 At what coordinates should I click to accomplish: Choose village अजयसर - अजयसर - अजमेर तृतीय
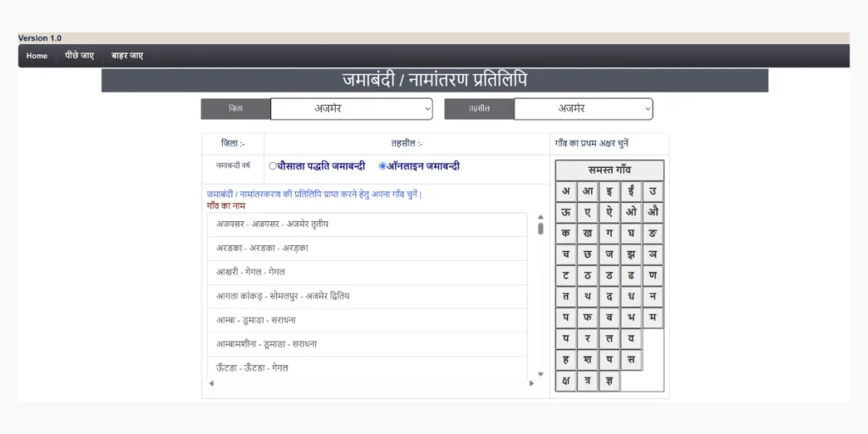click(x=367, y=225)
